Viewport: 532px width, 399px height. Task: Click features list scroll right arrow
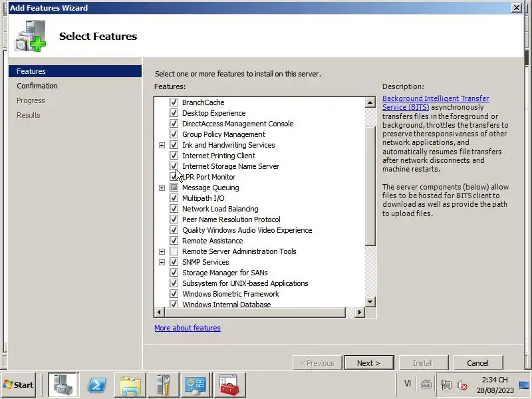click(x=359, y=312)
